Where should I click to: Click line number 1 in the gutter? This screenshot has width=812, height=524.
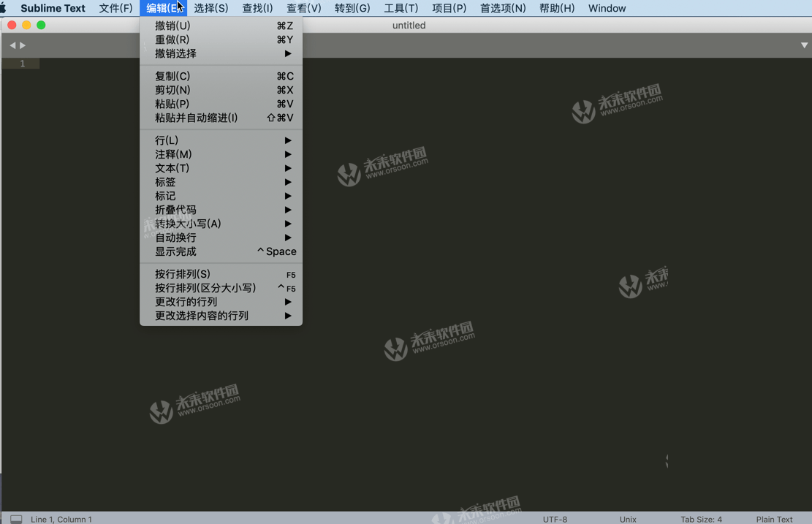click(22, 63)
